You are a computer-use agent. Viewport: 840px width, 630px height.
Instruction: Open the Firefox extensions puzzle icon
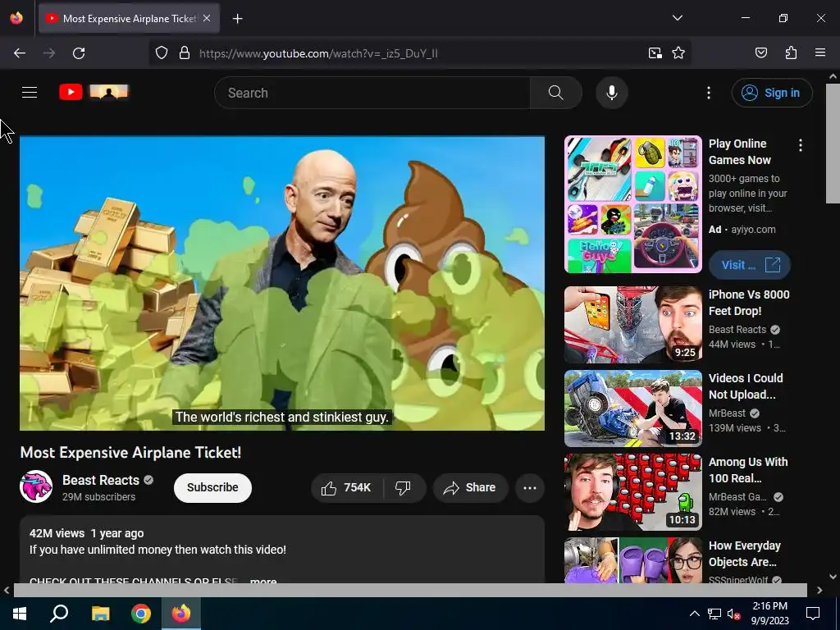coord(791,53)
